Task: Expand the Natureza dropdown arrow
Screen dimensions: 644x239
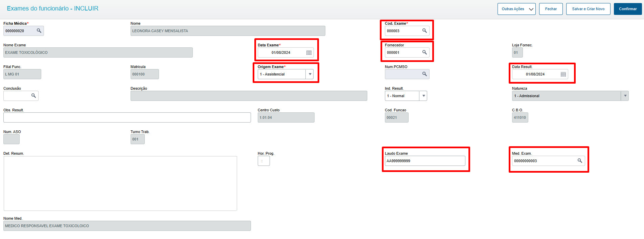Action: point(625,96)
